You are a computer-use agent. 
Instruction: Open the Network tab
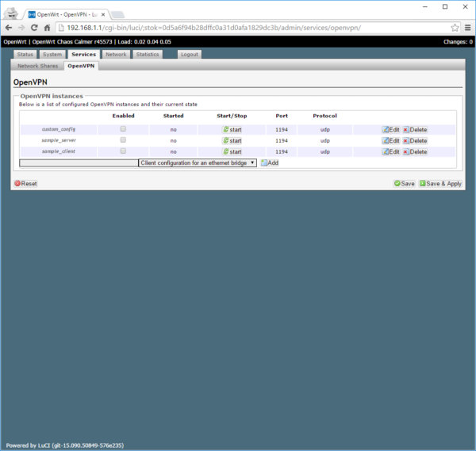(x=116, y=55)
